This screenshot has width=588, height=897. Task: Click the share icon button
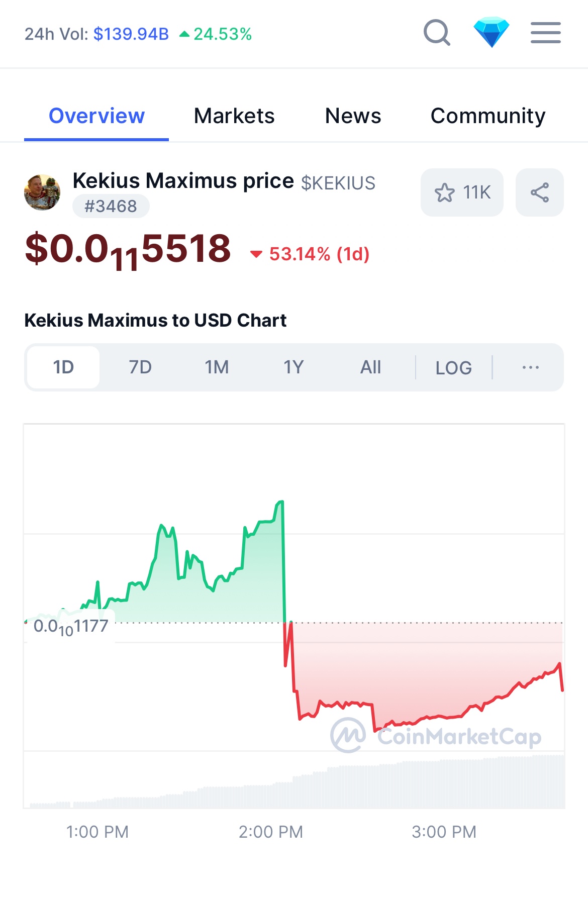tap(539, 192)
